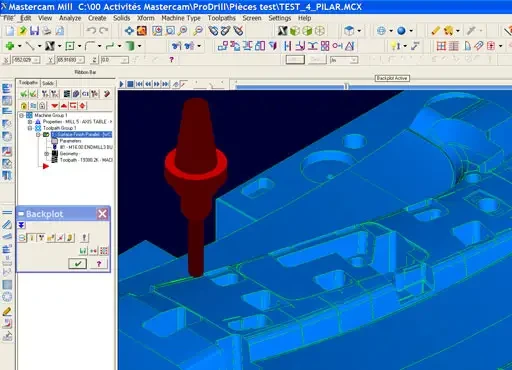Open the Analyze menu

70,18
